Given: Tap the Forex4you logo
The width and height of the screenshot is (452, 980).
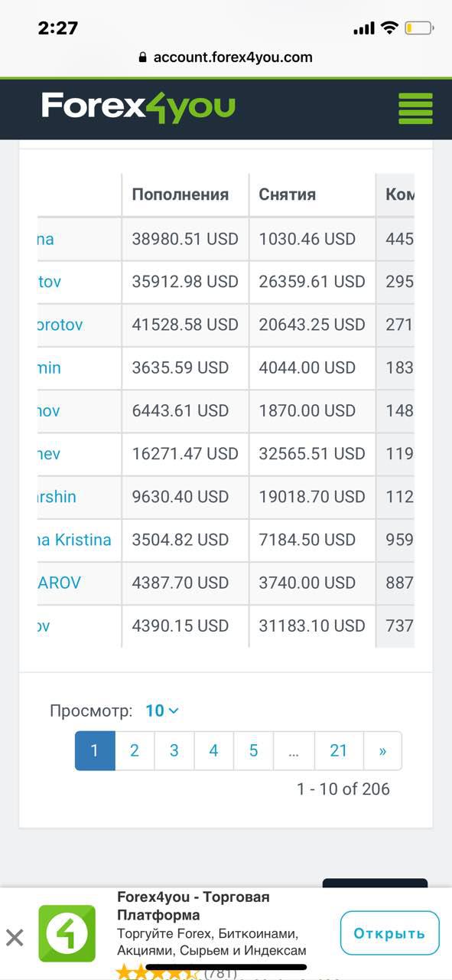Looking at the screenshot, I should pyautogui.click(x=138, y=108).
